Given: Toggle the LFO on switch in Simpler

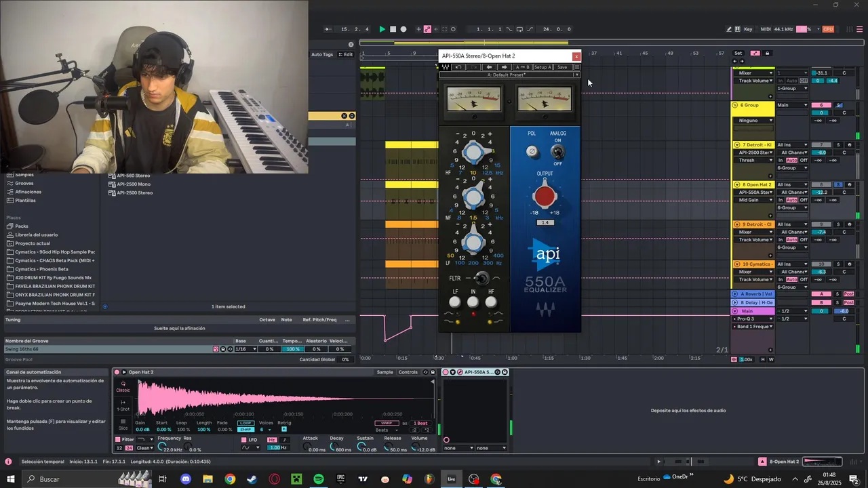Looking at the screenshot, I should (245, 440).
